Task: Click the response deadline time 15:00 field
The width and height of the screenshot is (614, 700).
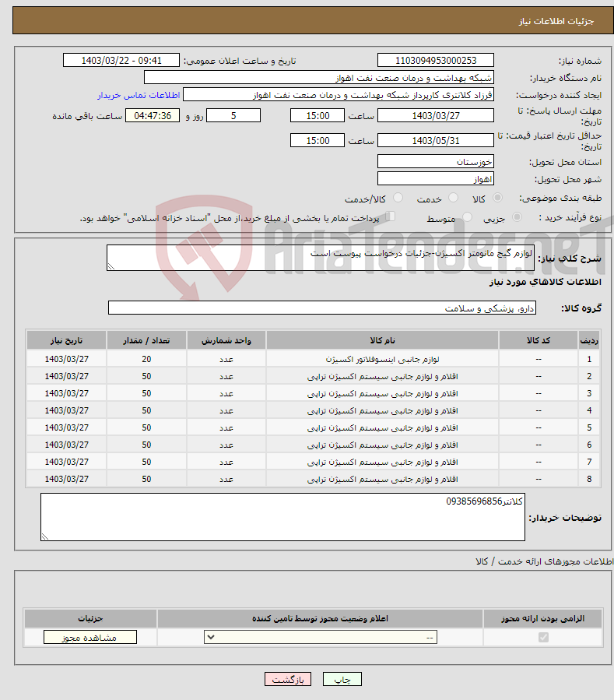Action: pos(318,115)
